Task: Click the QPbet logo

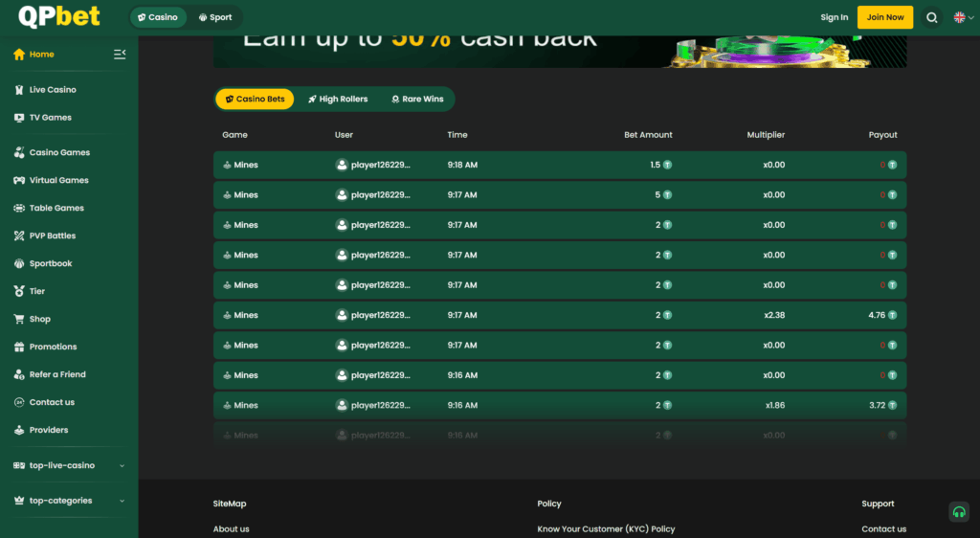Action: coord(58,17)
